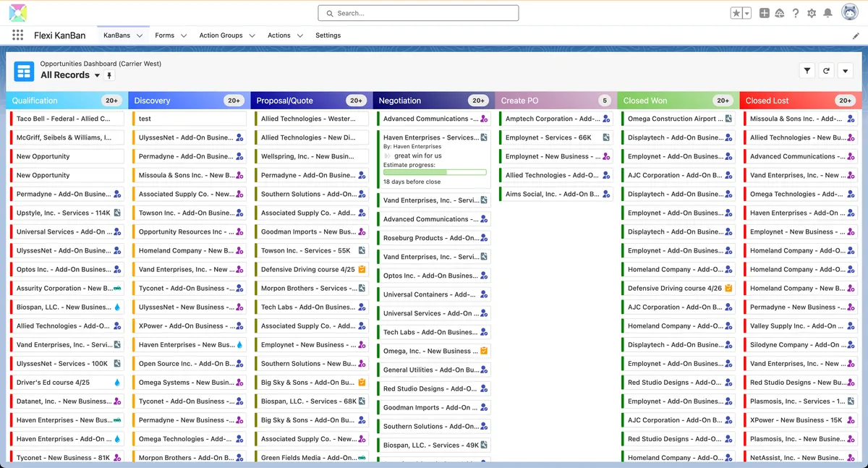
Task: Click the colorful Flexi KanBan logo
Action: coord(18,13)
